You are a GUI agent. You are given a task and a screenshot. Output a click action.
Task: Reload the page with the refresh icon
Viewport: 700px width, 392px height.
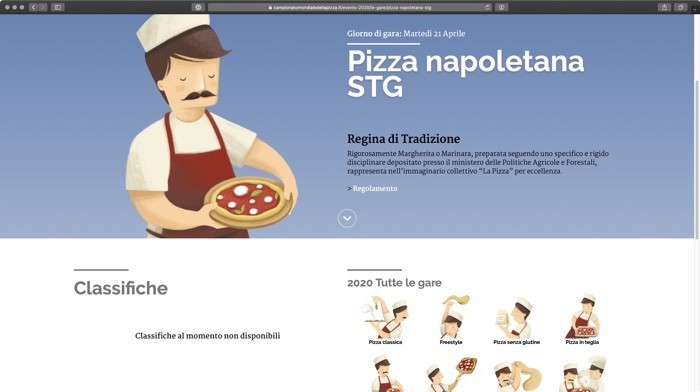coord(487,7)
